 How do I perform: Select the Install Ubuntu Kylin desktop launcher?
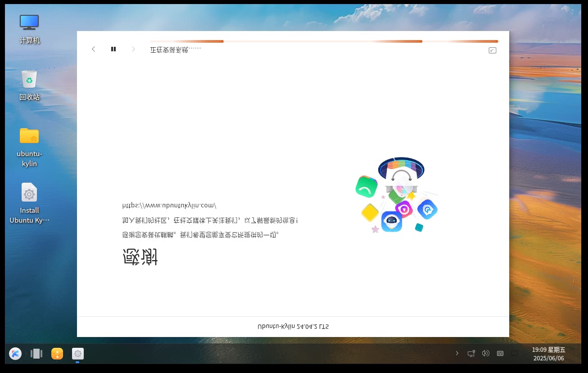point(29,203)
